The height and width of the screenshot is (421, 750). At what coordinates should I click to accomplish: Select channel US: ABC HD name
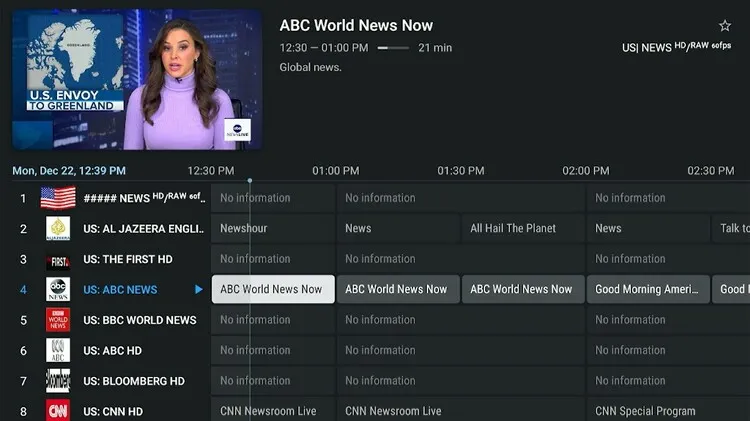point(112,351)
